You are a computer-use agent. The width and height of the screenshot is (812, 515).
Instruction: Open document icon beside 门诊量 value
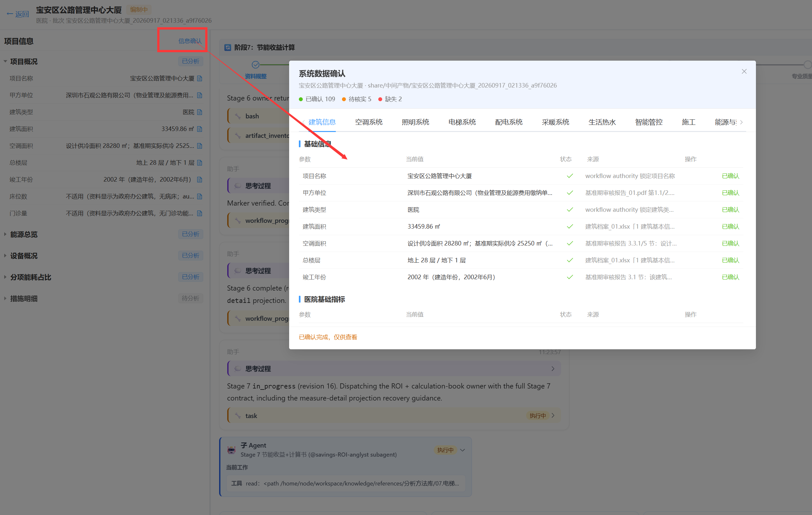pyautogui.click(x=200, y=213)
